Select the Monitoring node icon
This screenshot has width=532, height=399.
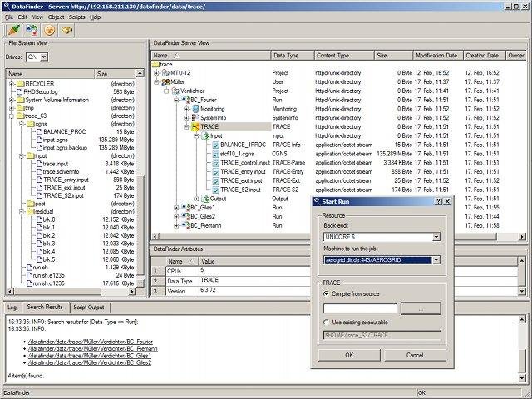tap(195, 109)
